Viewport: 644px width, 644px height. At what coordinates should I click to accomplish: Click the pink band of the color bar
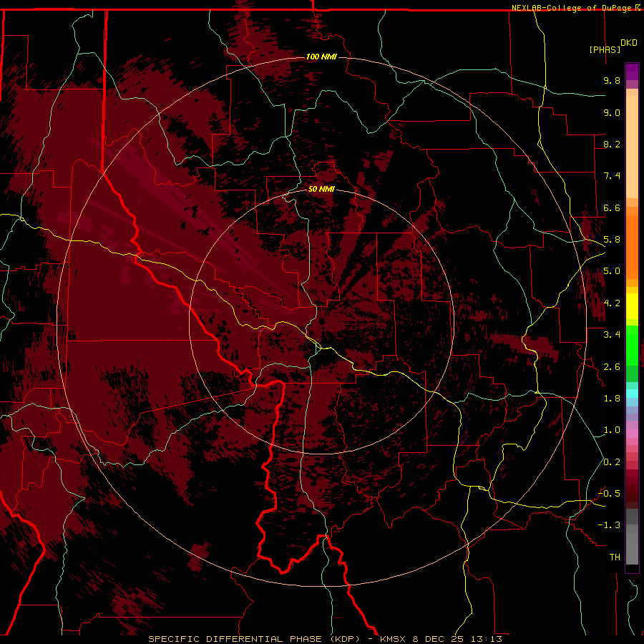click(x=632, y=434)
